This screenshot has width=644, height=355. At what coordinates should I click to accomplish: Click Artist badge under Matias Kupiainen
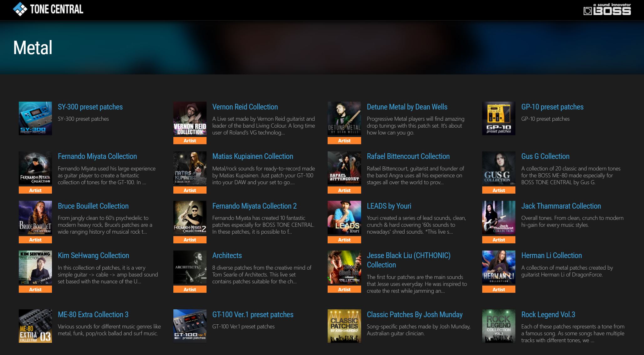click(190, 190)
